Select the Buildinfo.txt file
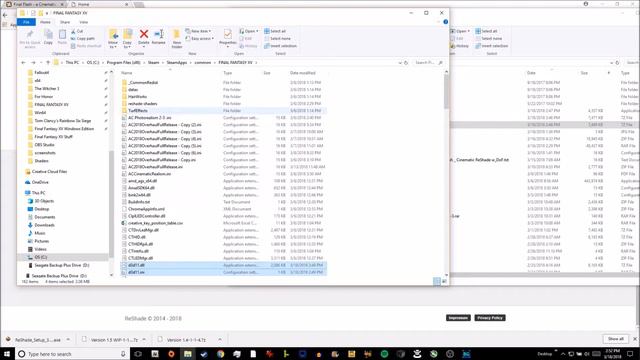The height and width of the screenshot is (360, 640). (x=139, y=202)
